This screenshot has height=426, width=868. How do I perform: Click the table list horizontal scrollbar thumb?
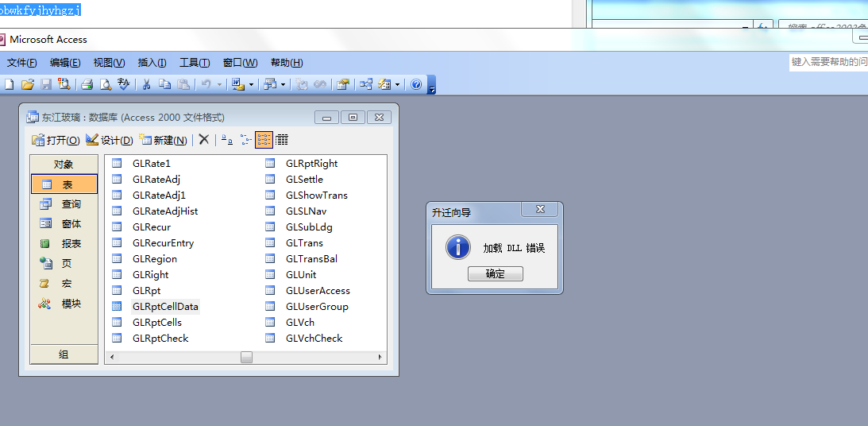pos(246,358)
